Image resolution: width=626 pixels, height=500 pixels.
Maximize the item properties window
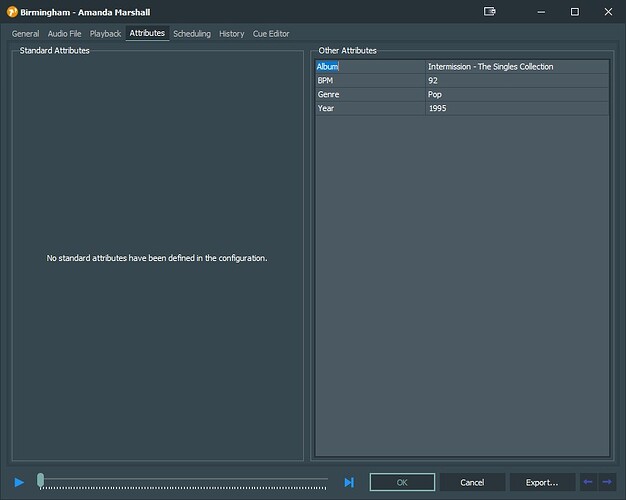[x=574, y=12]
